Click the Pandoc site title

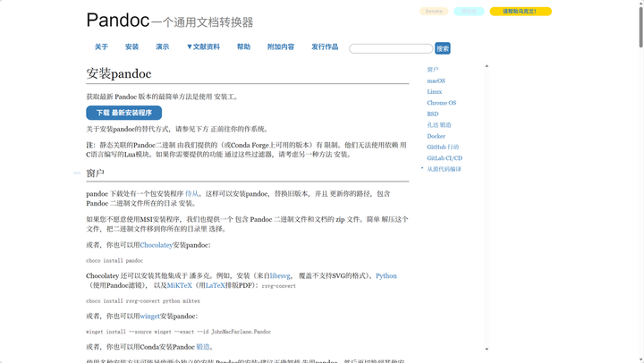coord(118,20)
